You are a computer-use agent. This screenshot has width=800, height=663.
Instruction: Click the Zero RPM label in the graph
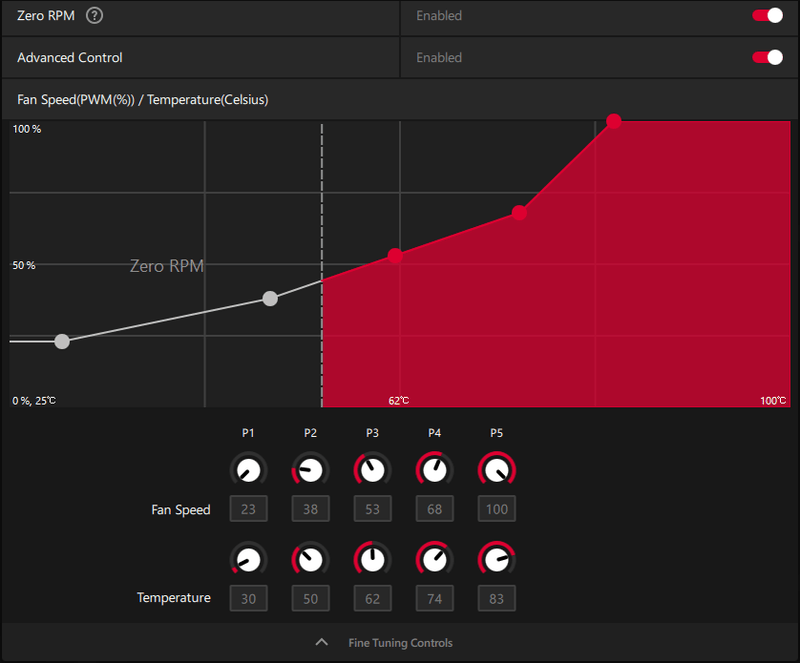click(167, 266)
